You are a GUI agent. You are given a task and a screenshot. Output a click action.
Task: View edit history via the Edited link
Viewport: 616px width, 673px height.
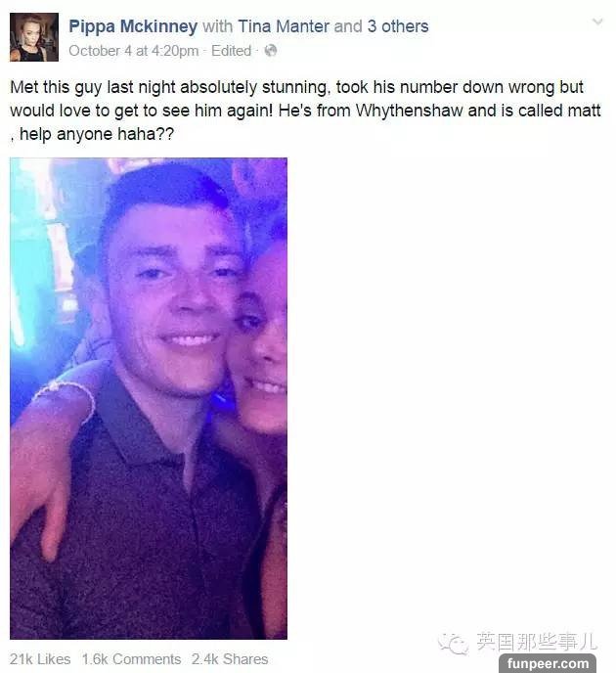231,51
